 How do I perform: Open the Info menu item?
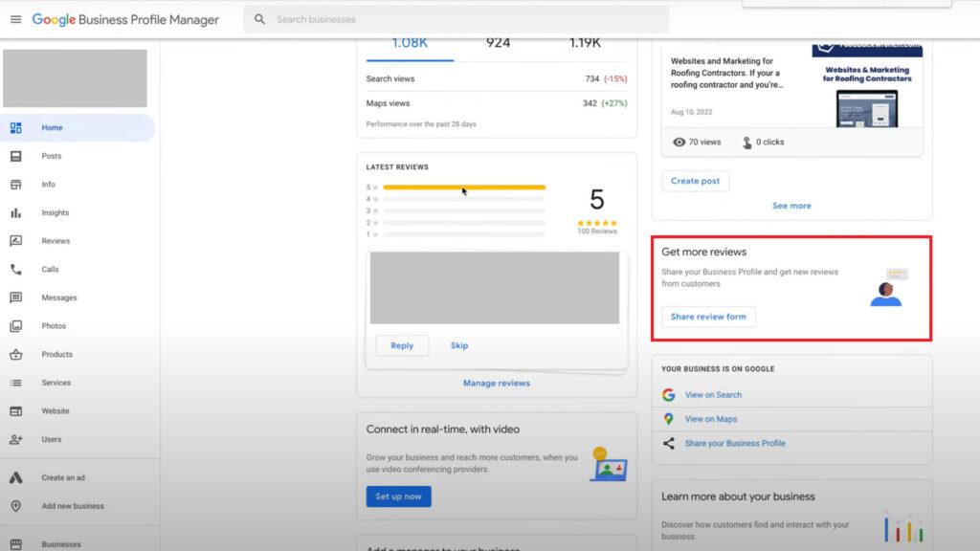pos(78,185)
